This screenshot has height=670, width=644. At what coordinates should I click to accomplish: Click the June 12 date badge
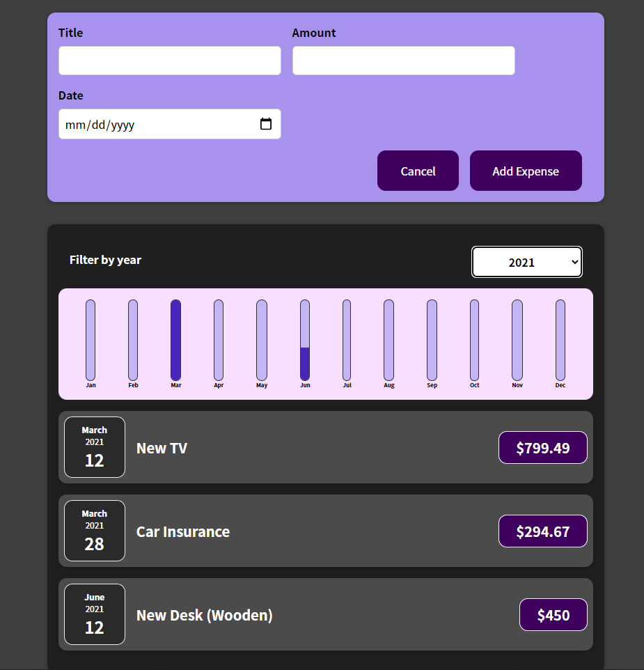point(94,614)
